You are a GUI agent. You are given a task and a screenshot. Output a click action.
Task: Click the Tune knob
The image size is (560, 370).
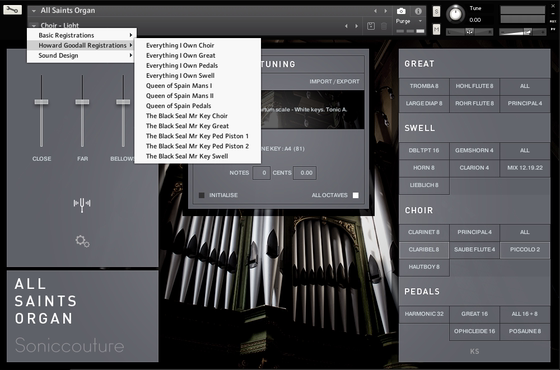coord(455,14)
